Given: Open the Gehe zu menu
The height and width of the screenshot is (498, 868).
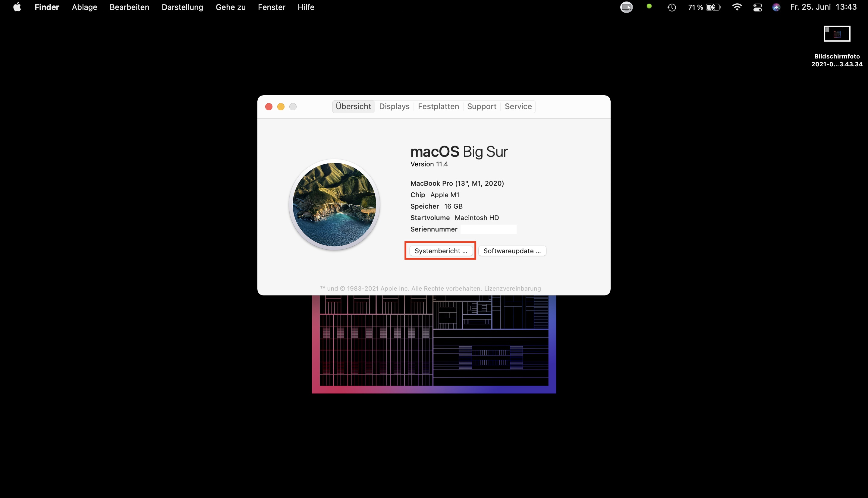Looking at the screenshot, I should pyautogui.click(x=231, y=7).
